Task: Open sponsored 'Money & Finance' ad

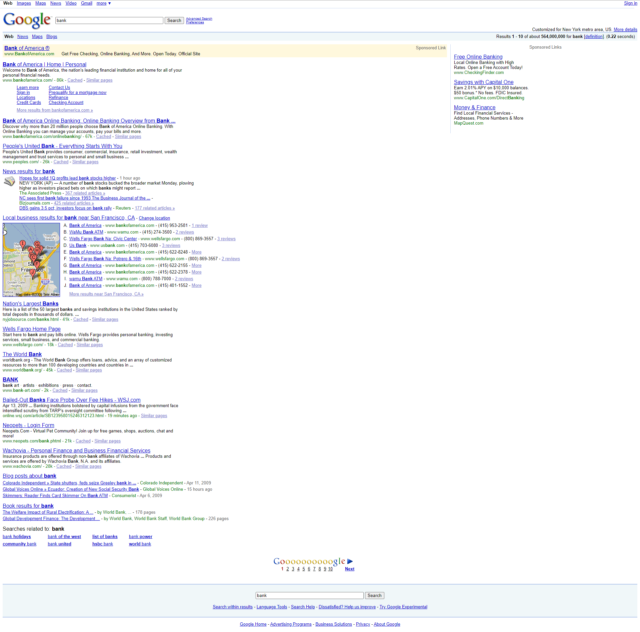Action: tap(474, 107)
